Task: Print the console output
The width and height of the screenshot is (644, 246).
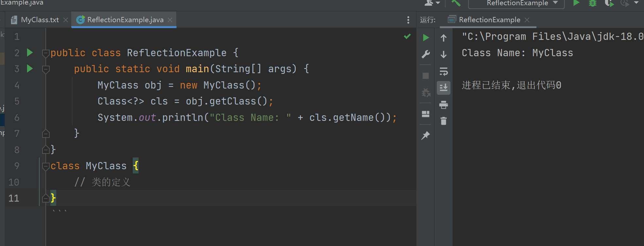Action: click(x=444, y=105)
